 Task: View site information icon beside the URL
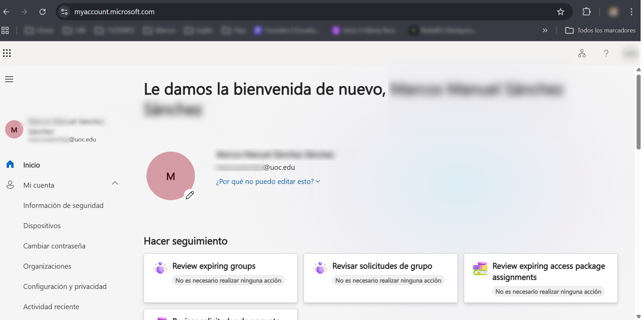[x=64, y=12]
